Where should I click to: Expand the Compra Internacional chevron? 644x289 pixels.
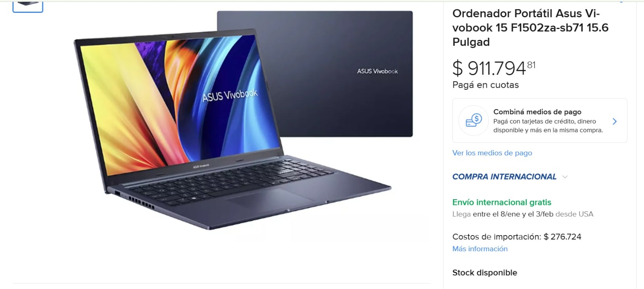pyautogui.click(x=565, y=177)
